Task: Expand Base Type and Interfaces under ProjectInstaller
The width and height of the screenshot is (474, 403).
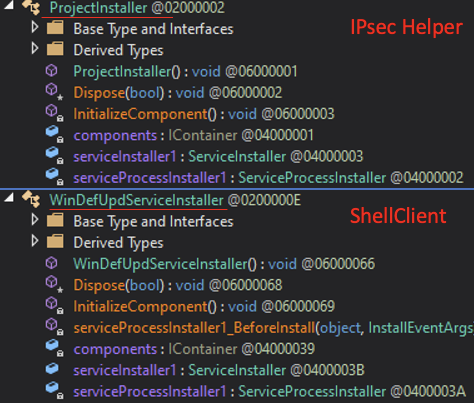Action: point(35,27)
